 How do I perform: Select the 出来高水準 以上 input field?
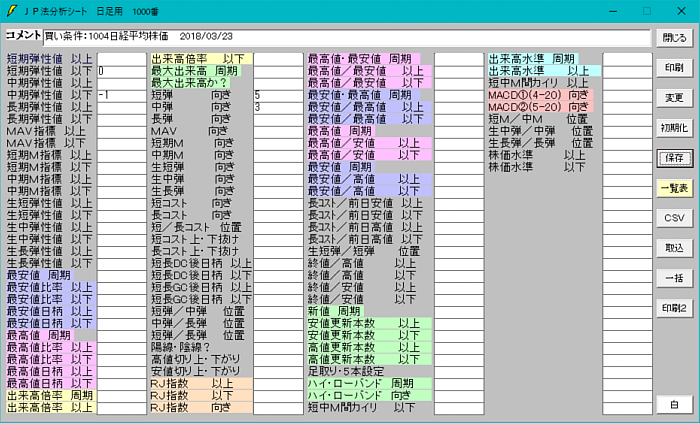[x=627, y=71]
